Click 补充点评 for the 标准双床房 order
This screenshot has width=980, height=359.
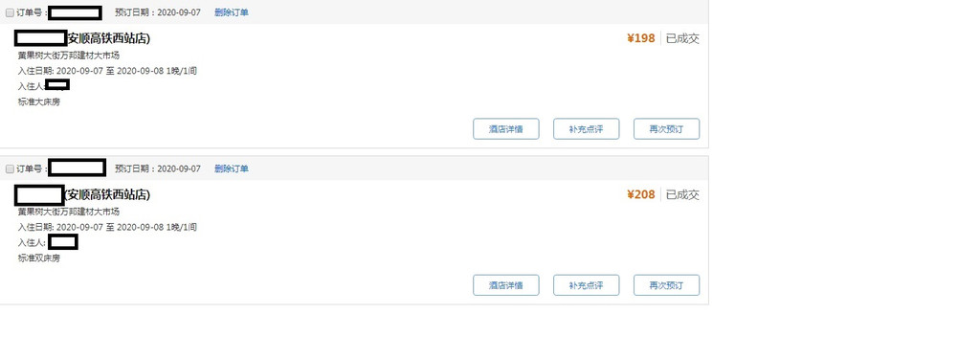click(x=587, y=285)
